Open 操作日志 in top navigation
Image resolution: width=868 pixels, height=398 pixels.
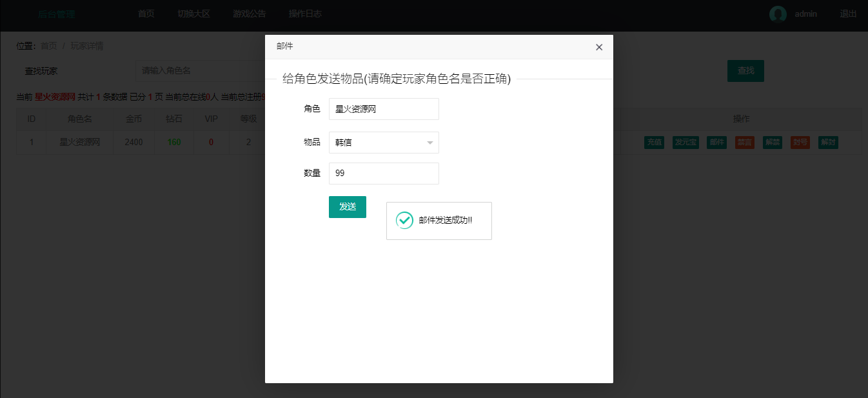(x=305, y=14)
